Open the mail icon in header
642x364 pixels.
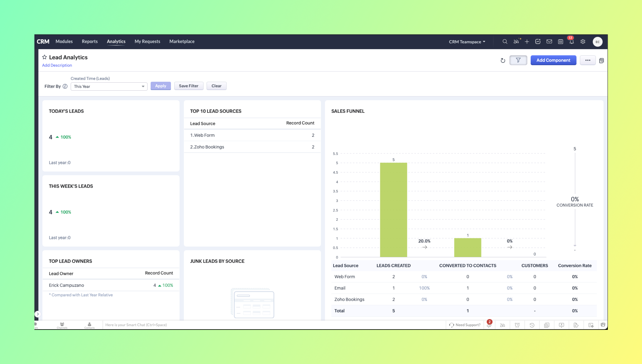point(549,42)
